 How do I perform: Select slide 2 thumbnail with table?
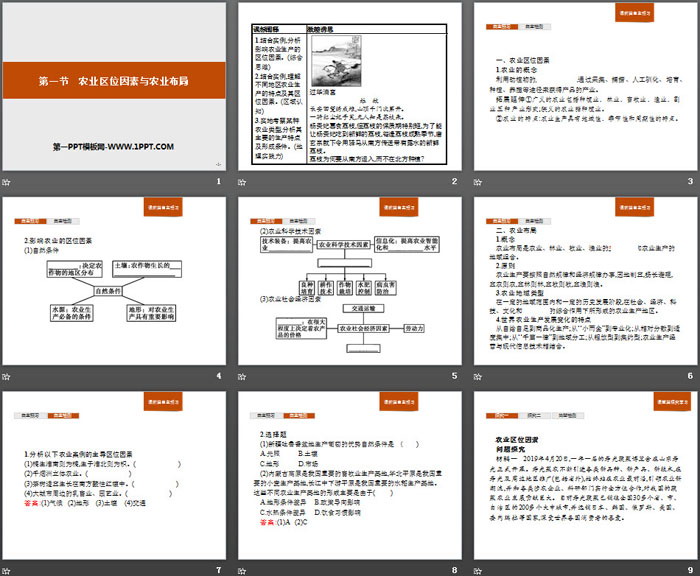tap(350, 86)
